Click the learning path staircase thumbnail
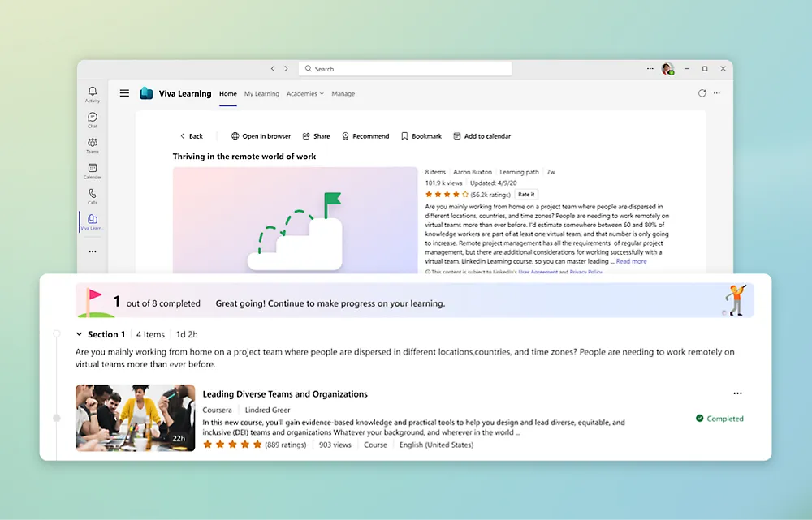 296,221
